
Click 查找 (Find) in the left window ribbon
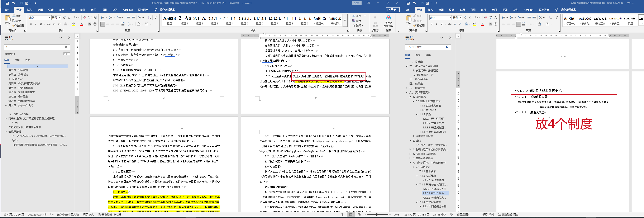[357, 16]
